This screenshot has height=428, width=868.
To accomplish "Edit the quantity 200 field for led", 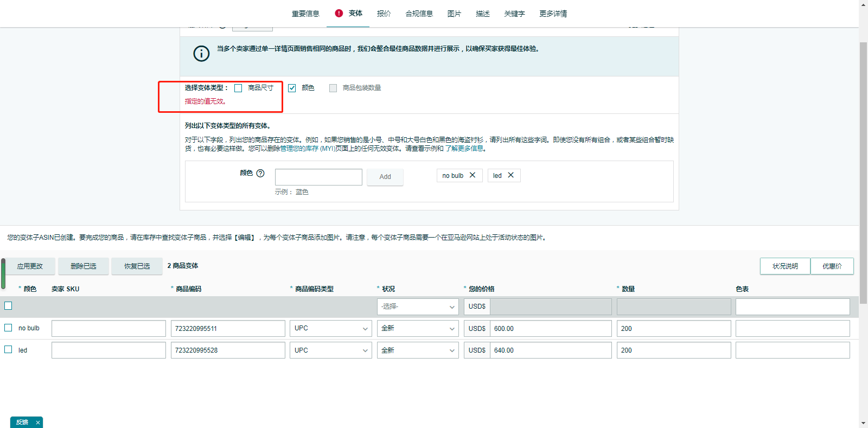I will click(674, 350).
